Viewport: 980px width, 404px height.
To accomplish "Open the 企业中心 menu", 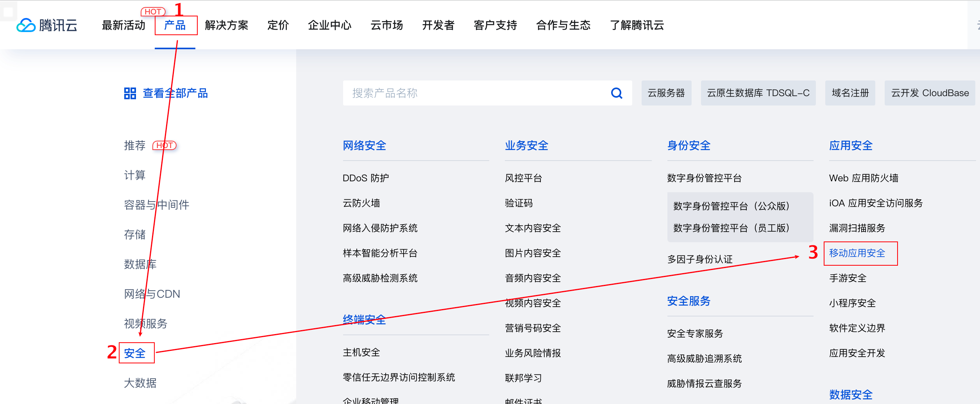I will [330, 25].
